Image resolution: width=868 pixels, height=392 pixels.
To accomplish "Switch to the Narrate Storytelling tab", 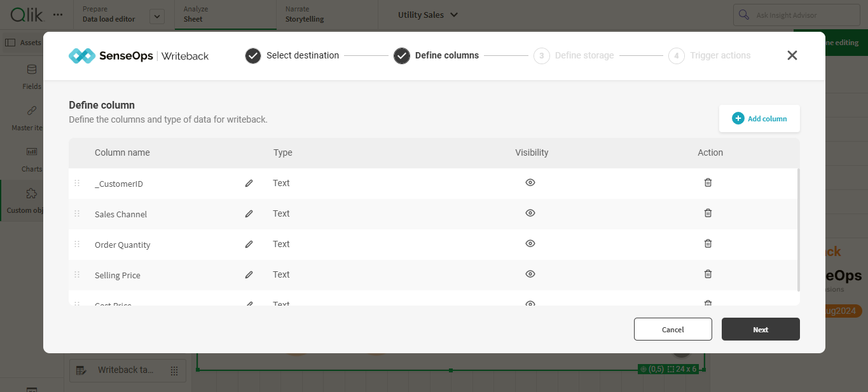I will [327, 15].
